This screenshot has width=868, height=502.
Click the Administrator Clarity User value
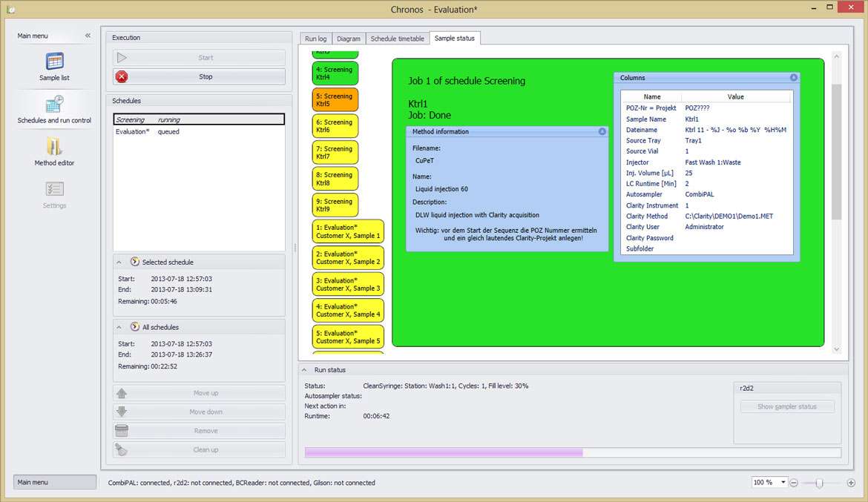pyautogui.click(x=704, y=227)
